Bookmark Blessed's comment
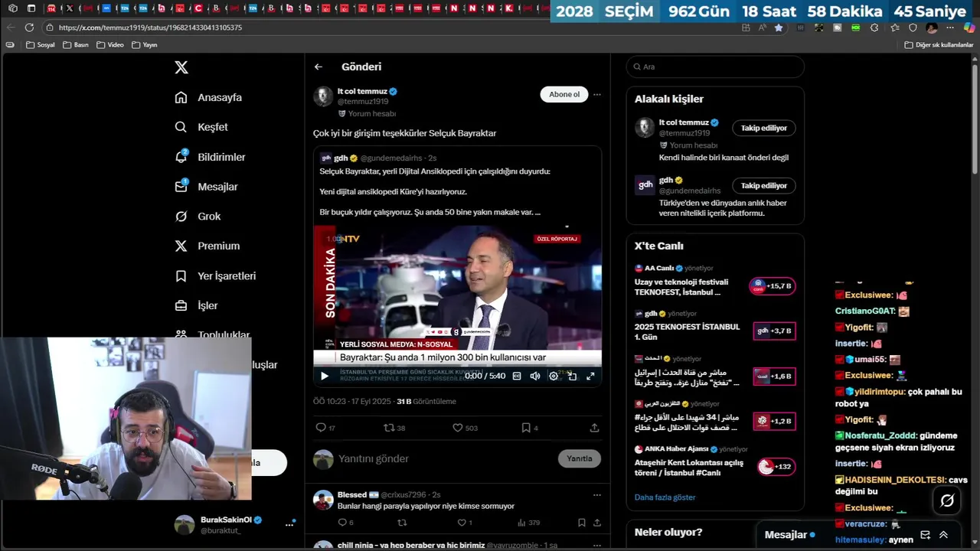 click(x=582, y=523)
